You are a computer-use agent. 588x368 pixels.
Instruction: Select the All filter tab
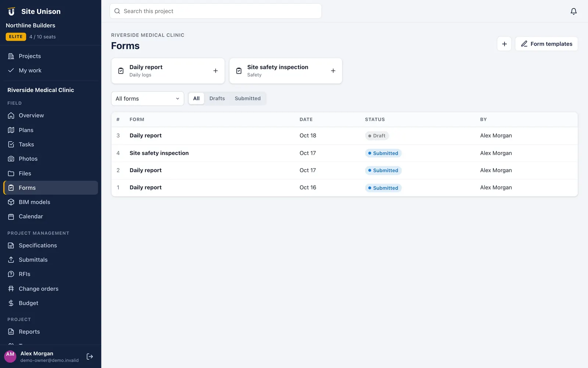pyautogui.click(x=196, y=99)
